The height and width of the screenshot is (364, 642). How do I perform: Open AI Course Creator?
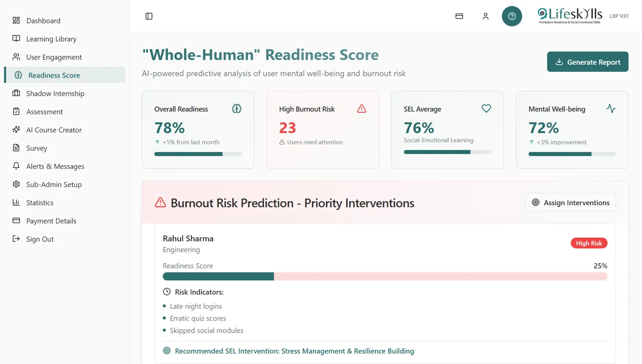(x=65, y=130)
